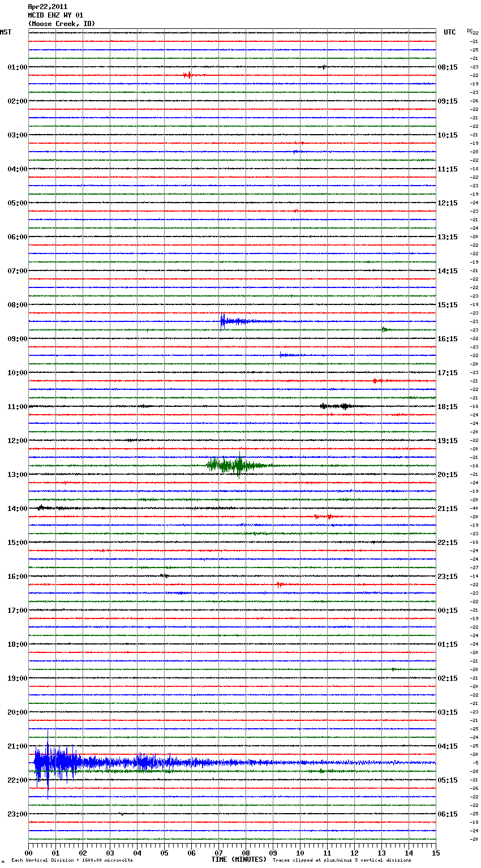Select the '03:00' MST time label

(x=18, y=135)
